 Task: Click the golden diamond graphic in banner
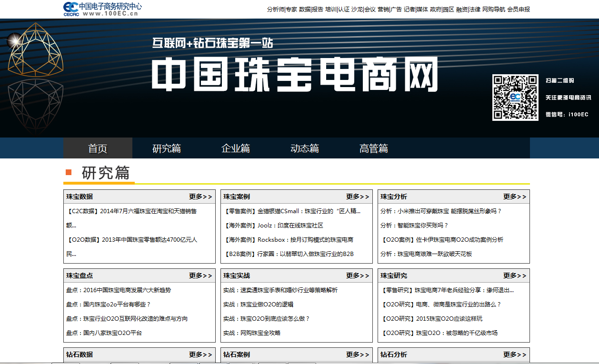(x=36, y=49)
